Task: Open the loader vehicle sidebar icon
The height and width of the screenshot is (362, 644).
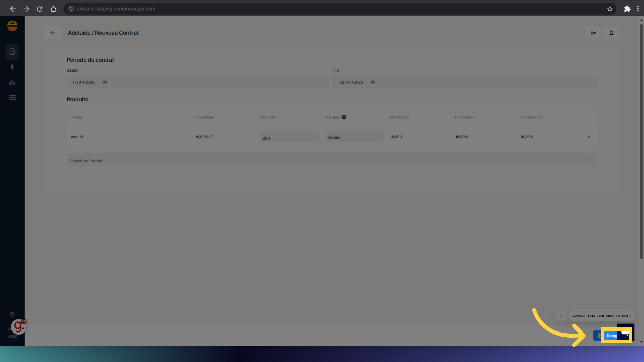Action: (x=12, y=83)
